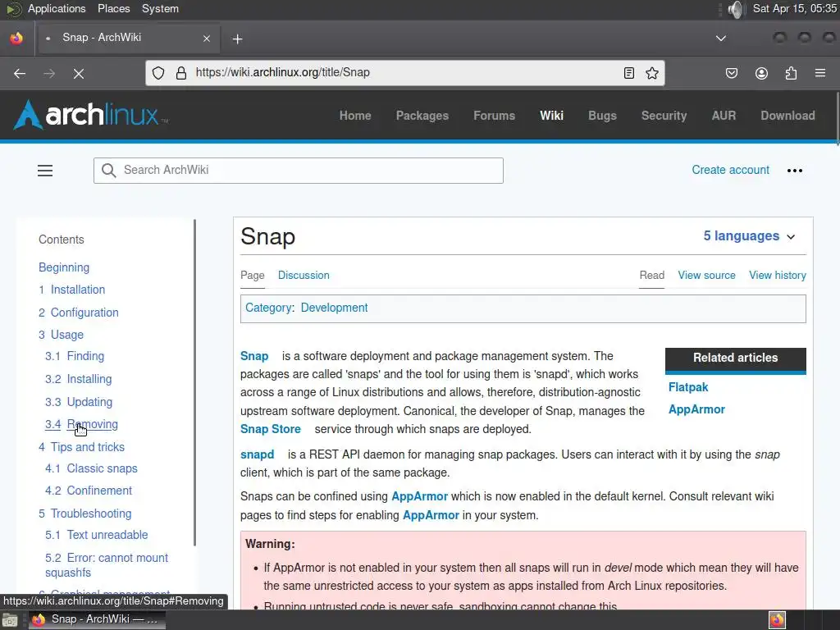Click Create account link
Screen dimensions: 840x630
tap(730, 170)
